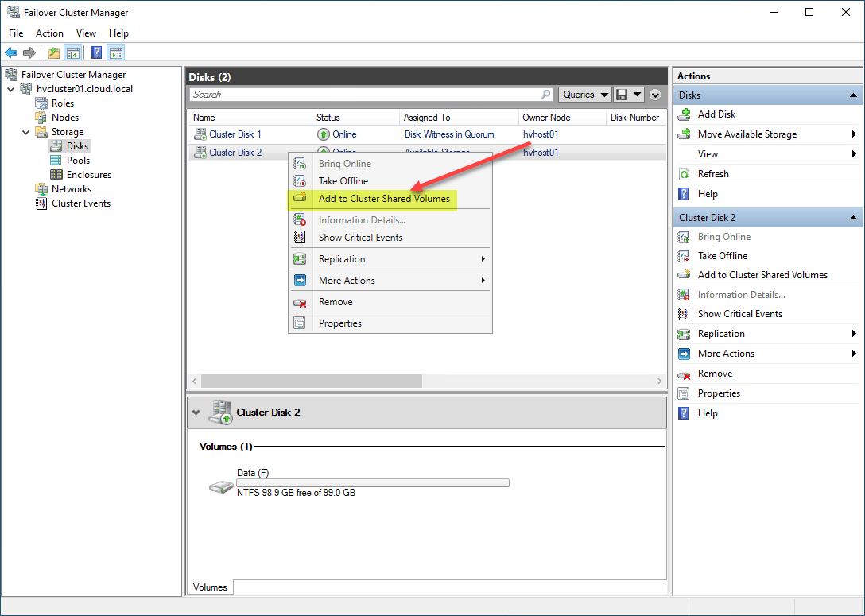The height and width of the screenshot is (616, 865).
Task: Click Add Disk in Actions pane
Action: point(716,114)
